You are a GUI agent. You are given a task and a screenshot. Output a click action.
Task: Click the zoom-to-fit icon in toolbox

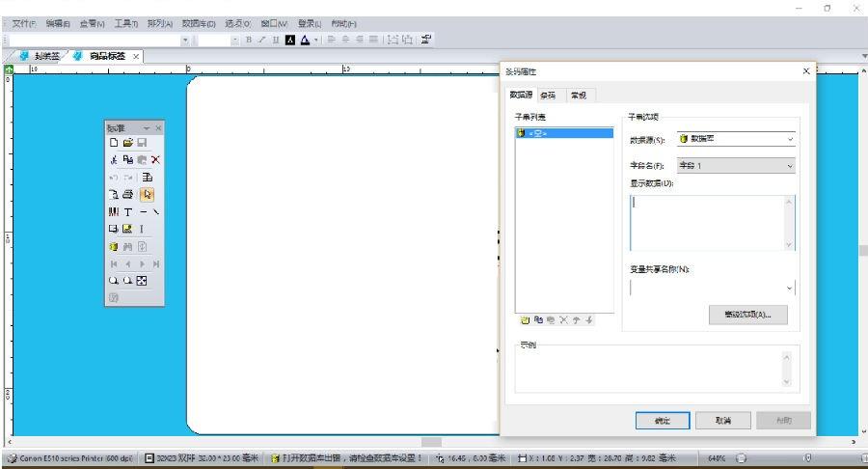[x=142, y=281]
